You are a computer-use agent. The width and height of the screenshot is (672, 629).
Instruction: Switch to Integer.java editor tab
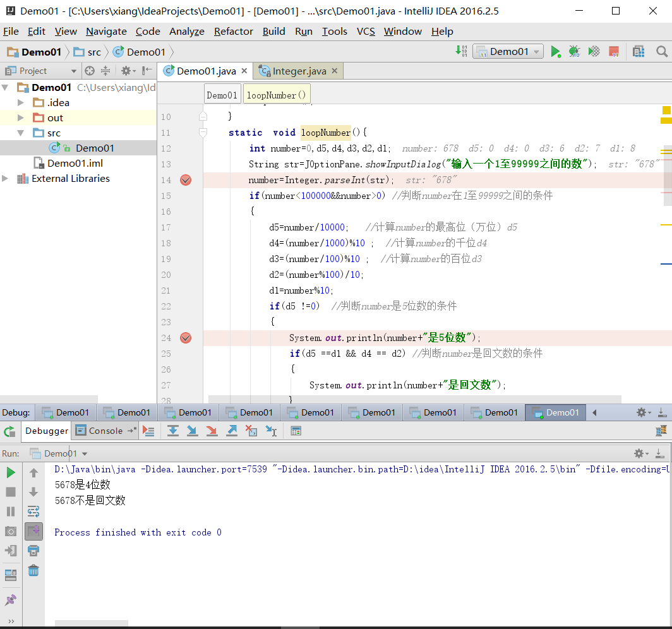point(299,71)
